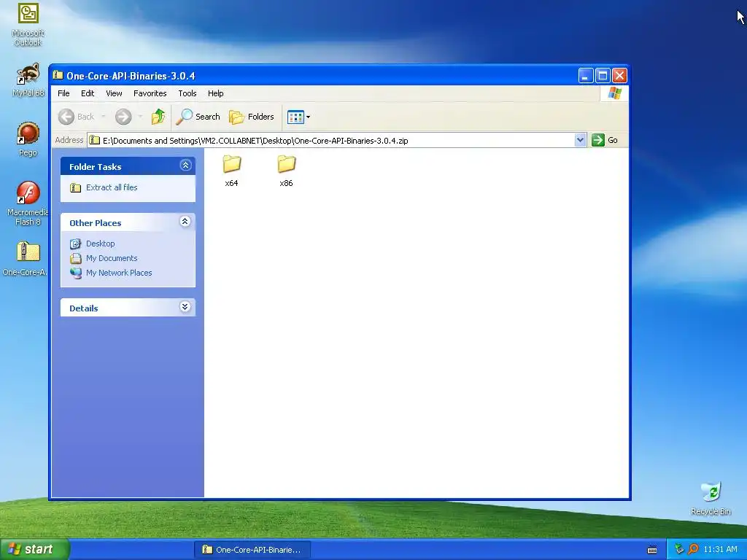Viewport: 747px width, 560px height.
Task: Click the Go button
Action: 605,140
